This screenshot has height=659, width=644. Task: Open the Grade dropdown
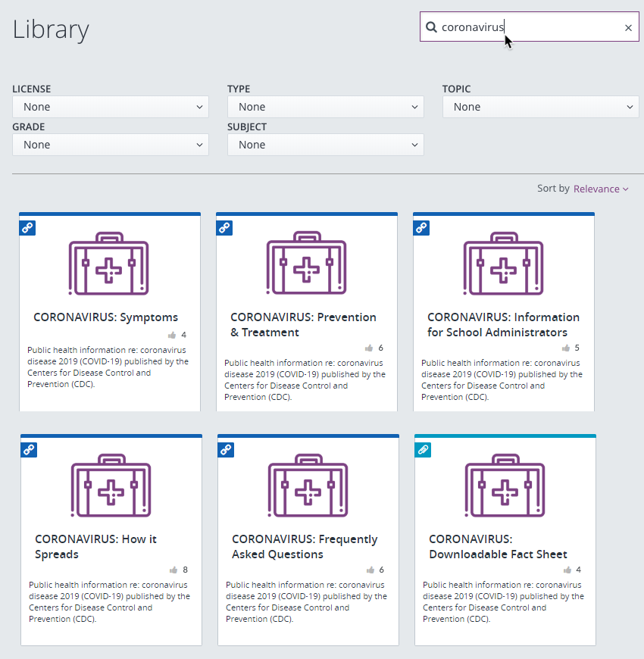click(111, 145)
